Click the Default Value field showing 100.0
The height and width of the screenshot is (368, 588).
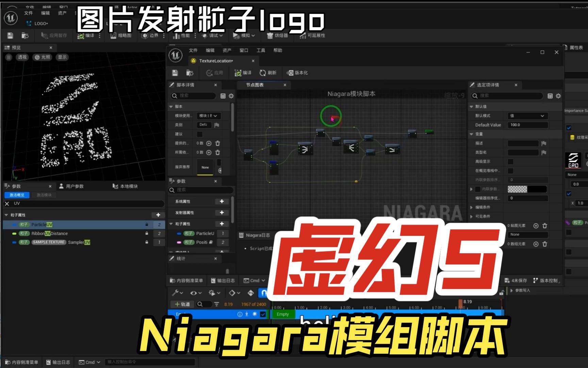528,125
